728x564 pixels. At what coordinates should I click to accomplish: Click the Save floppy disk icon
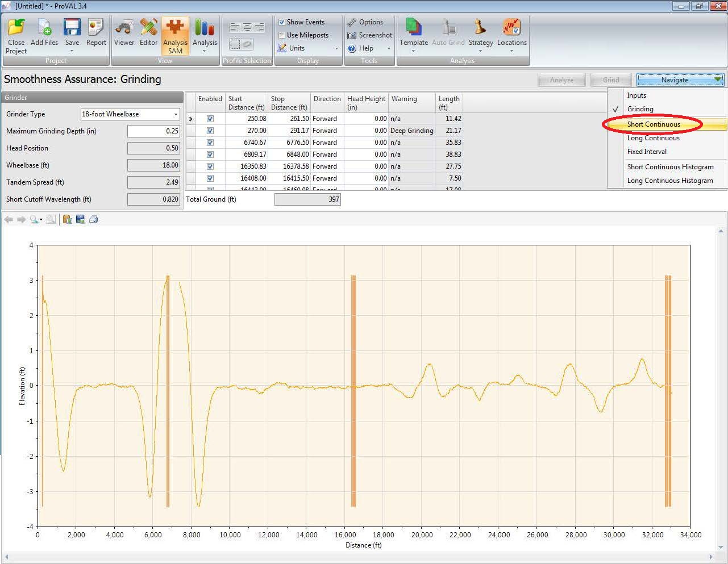(72, 28)
